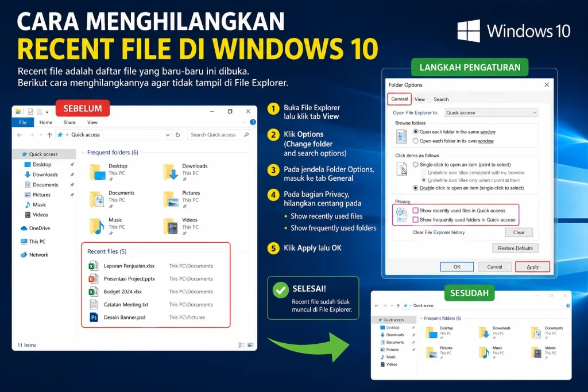This screenshot has width=588, height=392.
Task: Select Underline icon titles consistent with my browser
Action: pyautogui.click(x=424, y=173)
